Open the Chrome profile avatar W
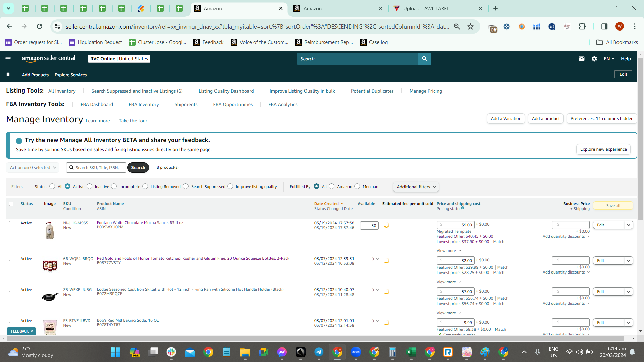Screen dimensions: 644x362 (x=620, y=26)
